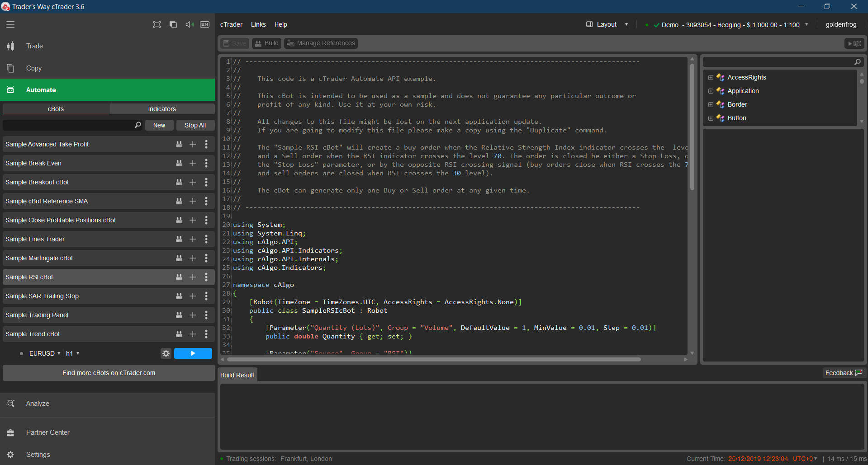Open the cBot instance settings gear
The height and width of the screenshot is (465, 868).
166,353
